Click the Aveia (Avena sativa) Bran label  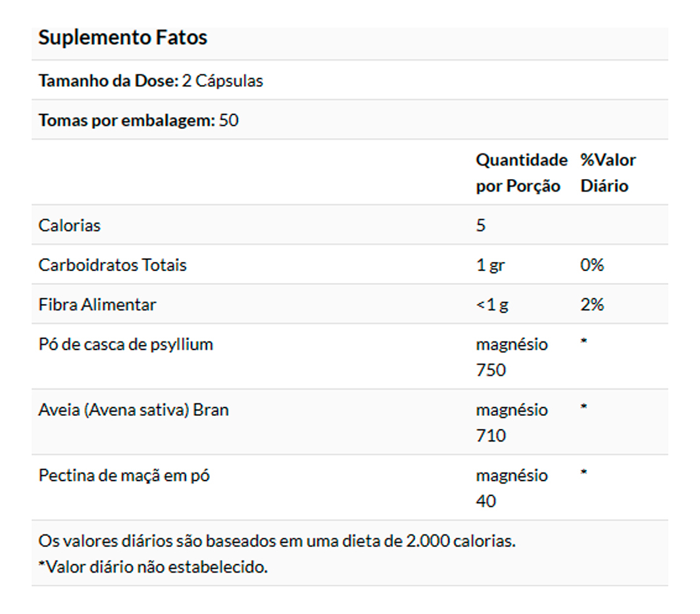(x=134, y=410)
